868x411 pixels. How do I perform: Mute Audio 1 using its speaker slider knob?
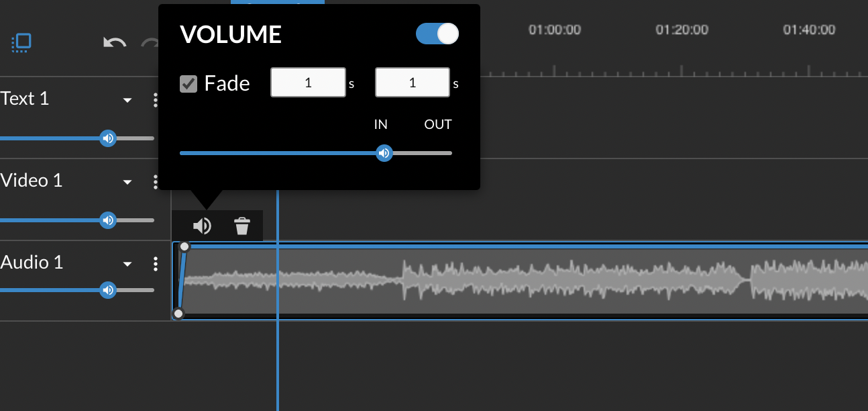coord(108,290)
